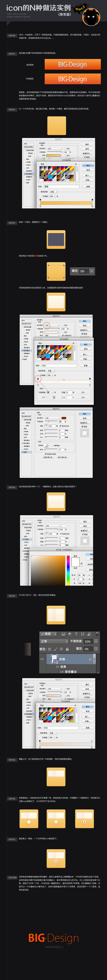Open the 渐变类型 实底 dropdown in step 02 gradient editor

53,192
